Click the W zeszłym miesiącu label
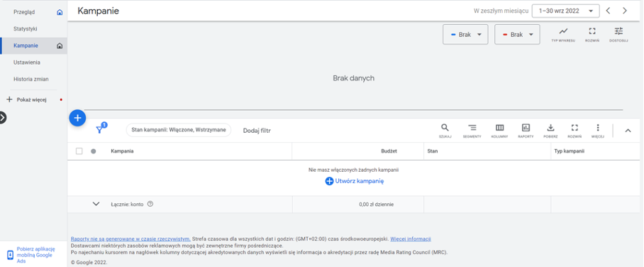644x267 pixels. tap(501, 11)
